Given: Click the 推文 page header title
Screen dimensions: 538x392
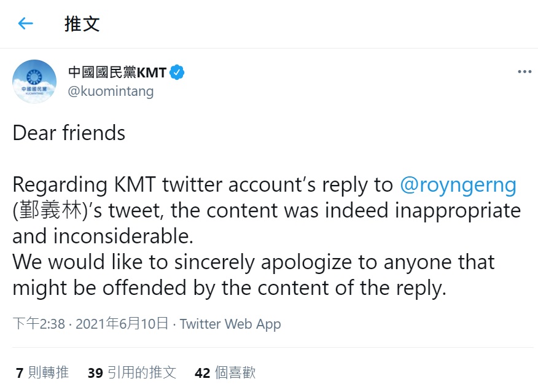Looking at the screenshot, I should click(82, 24).
